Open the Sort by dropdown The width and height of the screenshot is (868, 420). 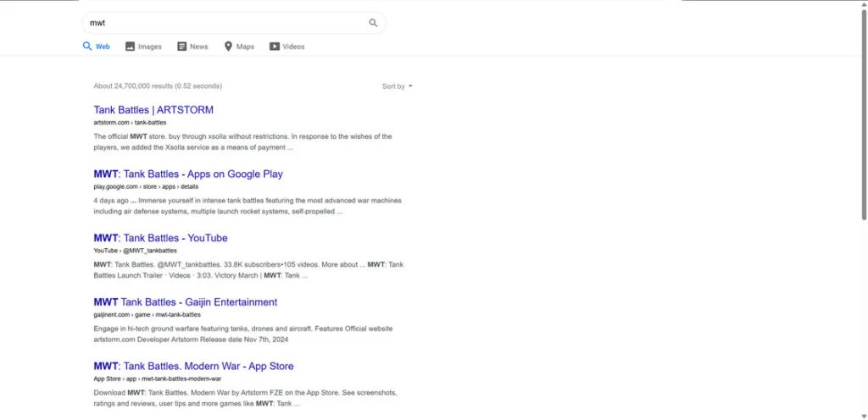(x=397, y=86)
